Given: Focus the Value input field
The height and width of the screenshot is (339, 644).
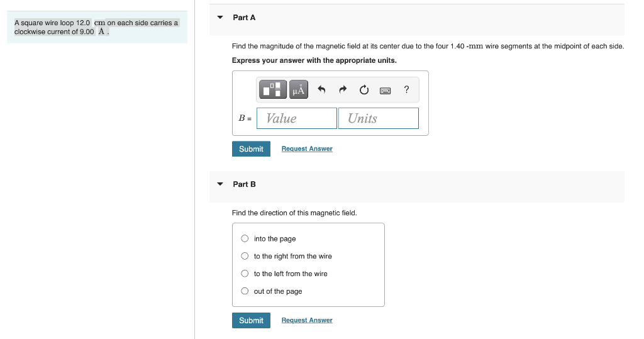Looking at the screenshot, I should pyautogui.click(x=297, y=118).
